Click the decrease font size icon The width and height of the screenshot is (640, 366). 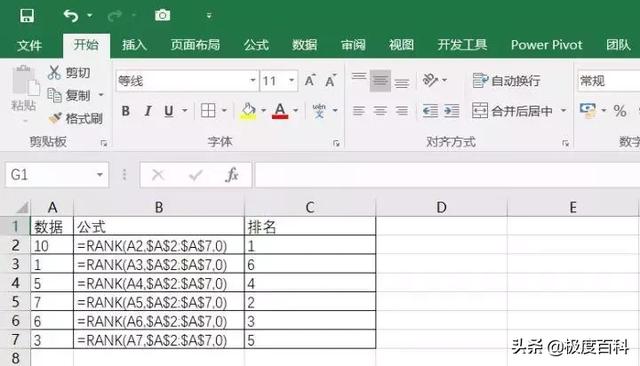coord(330,80)
